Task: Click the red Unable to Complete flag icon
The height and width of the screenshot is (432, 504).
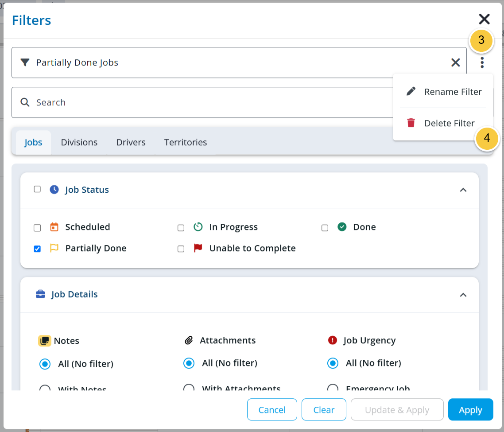Action: point(198,248)
